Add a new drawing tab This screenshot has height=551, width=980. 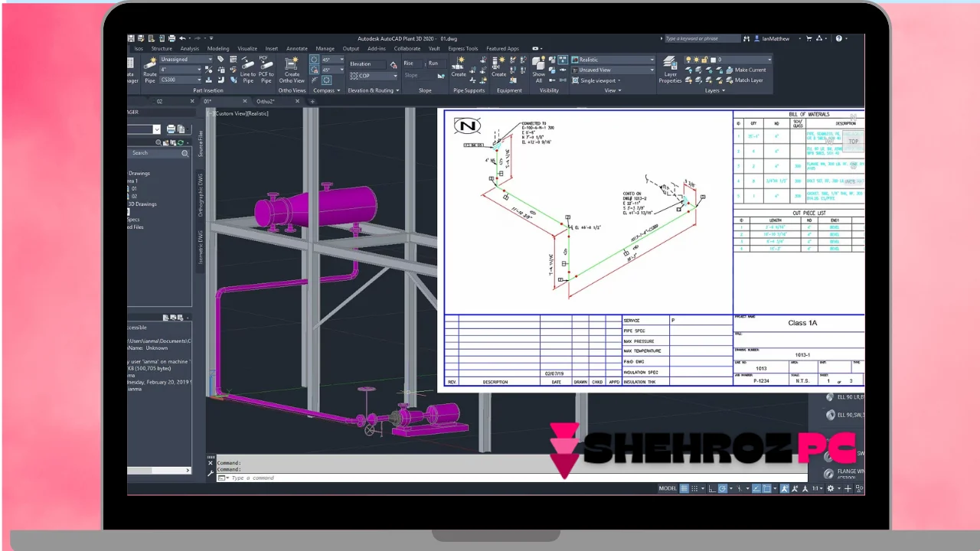click(x=312, y=101)
